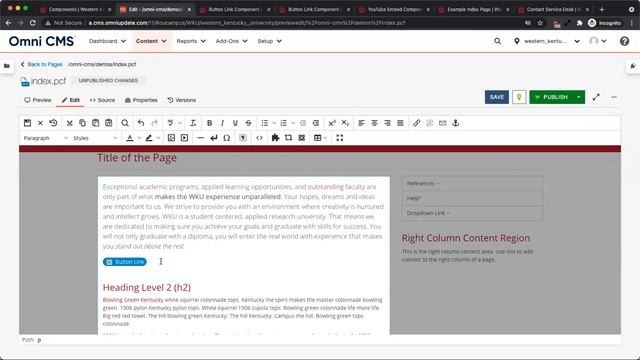Open the Publish options dropdown arrow

[578, 97]
